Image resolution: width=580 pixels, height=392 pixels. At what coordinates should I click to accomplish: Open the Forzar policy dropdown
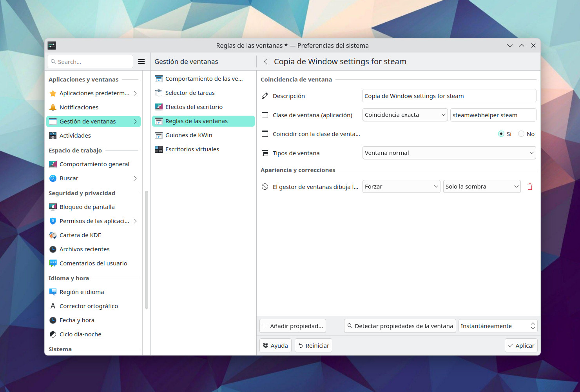401,187
